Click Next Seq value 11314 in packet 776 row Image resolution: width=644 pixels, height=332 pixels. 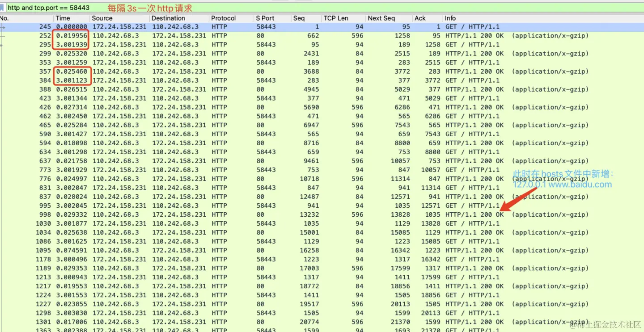point(400,179)
